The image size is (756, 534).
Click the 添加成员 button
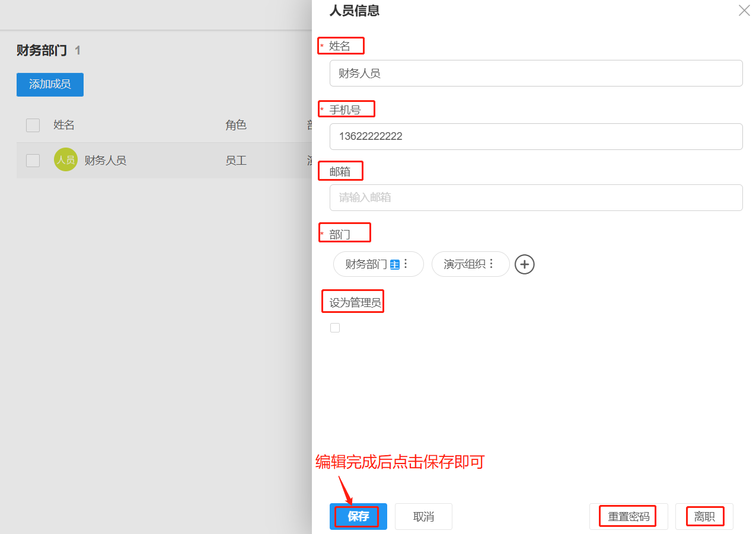click(50, 84)
